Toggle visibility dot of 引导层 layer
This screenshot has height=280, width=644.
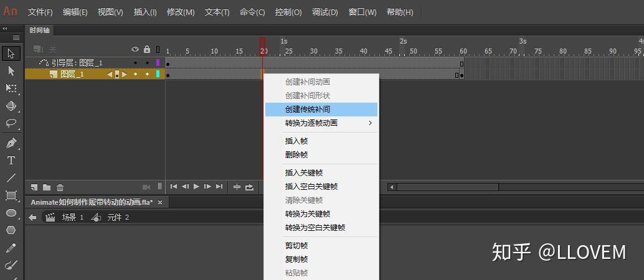coord(135,63)
